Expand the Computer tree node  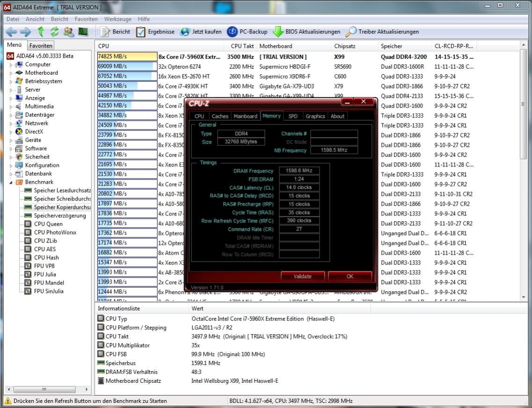coord(11,64)
